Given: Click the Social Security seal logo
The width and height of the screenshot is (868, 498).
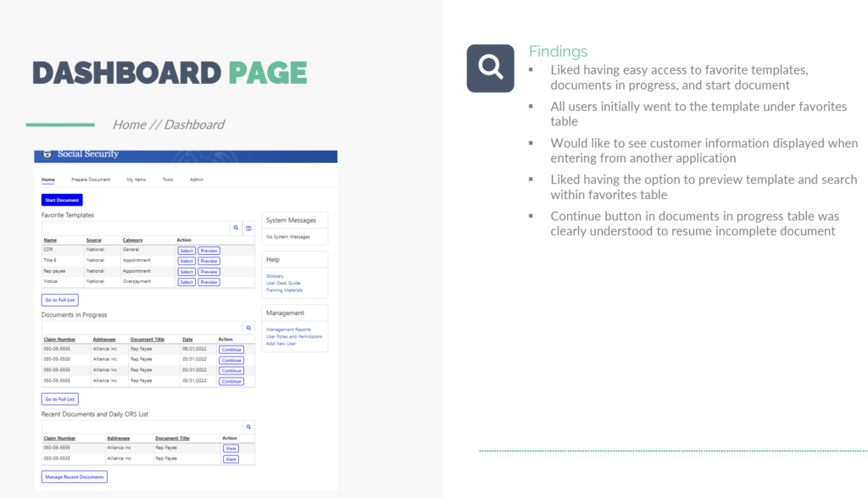Looking at the screenshot, I should pyautogui.click(x=47, y=155).
